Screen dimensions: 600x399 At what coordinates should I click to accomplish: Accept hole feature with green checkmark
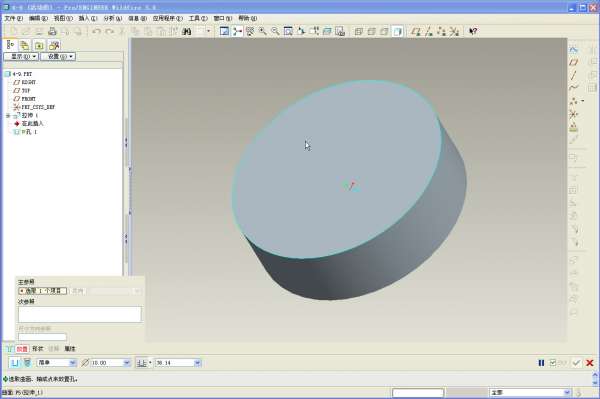tap(576, 363)
